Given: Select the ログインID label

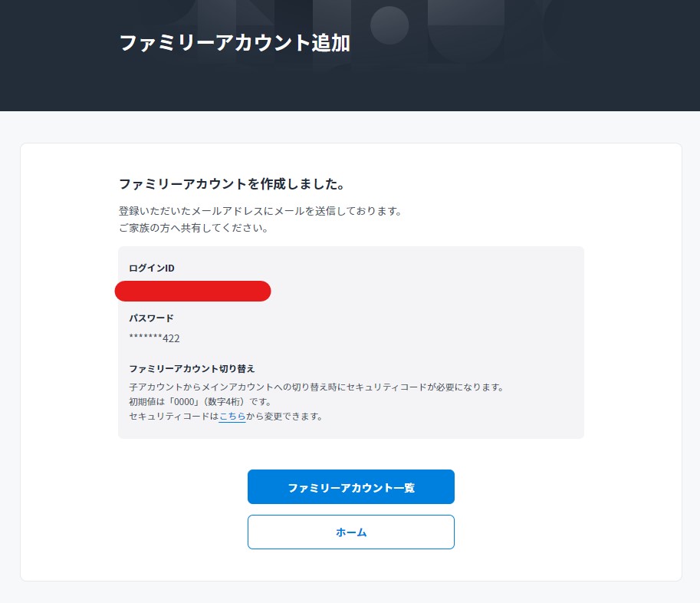Looking at the screenshot, I should (x=152, y=268).
